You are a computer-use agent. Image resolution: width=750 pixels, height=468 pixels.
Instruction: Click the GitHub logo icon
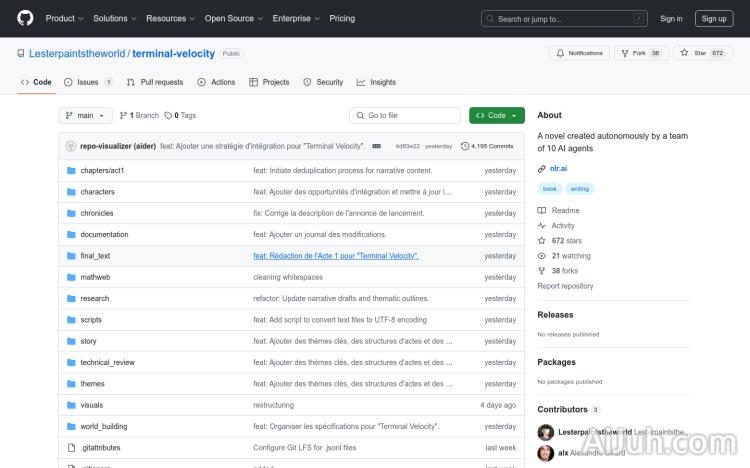25,18
